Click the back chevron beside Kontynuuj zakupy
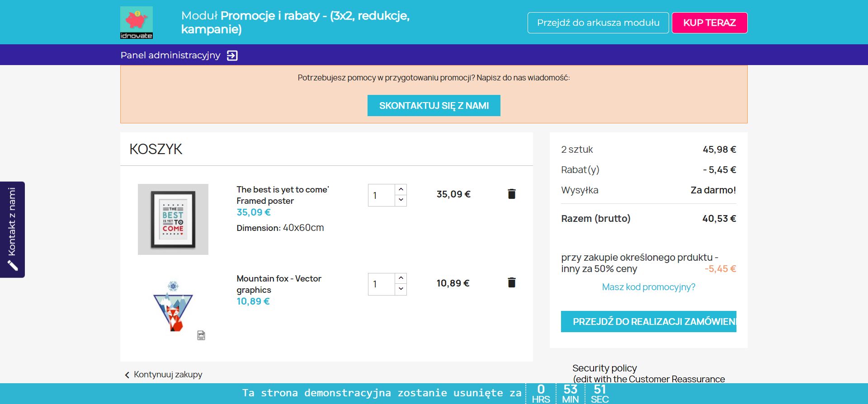The image size is (868, 404). tap(127, 375)
